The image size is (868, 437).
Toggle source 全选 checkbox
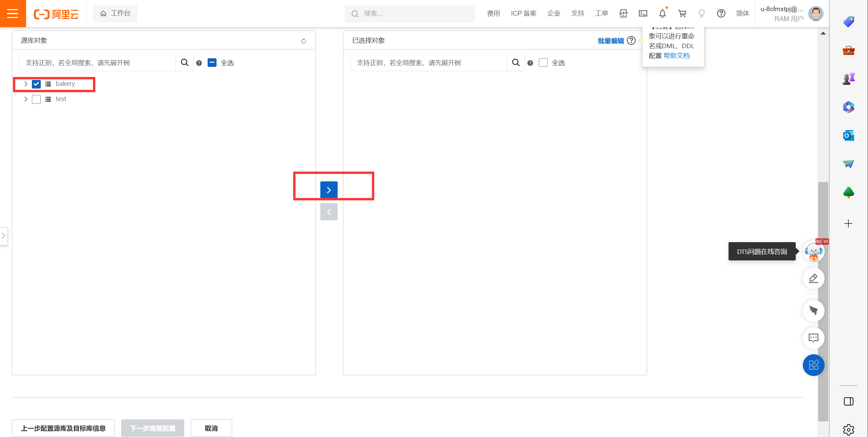[x=212, y=63]
